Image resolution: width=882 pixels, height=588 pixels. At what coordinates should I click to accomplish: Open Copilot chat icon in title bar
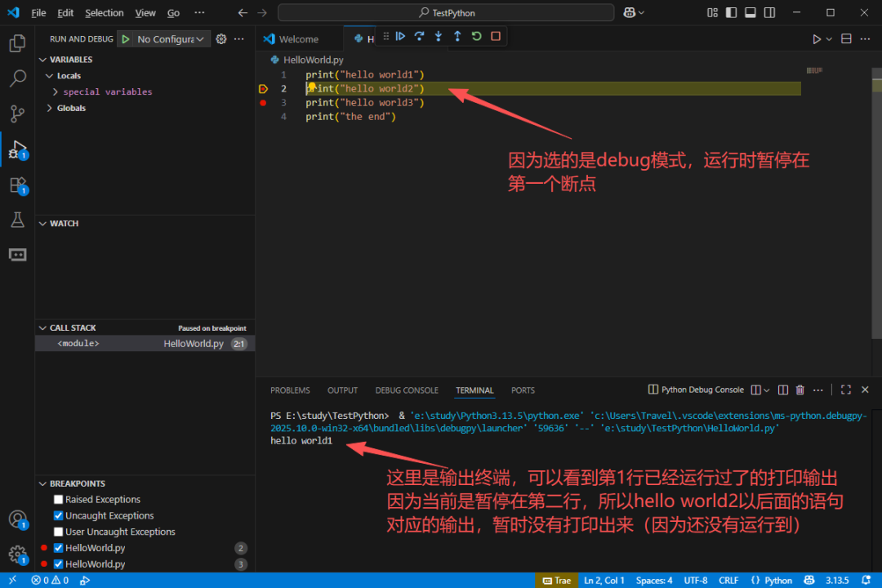630,12
